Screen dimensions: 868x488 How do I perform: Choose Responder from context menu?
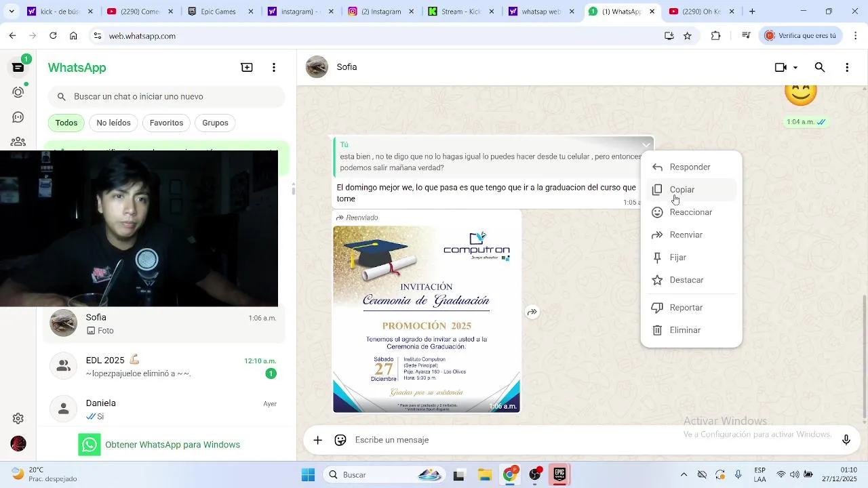(x=691, y=167)
